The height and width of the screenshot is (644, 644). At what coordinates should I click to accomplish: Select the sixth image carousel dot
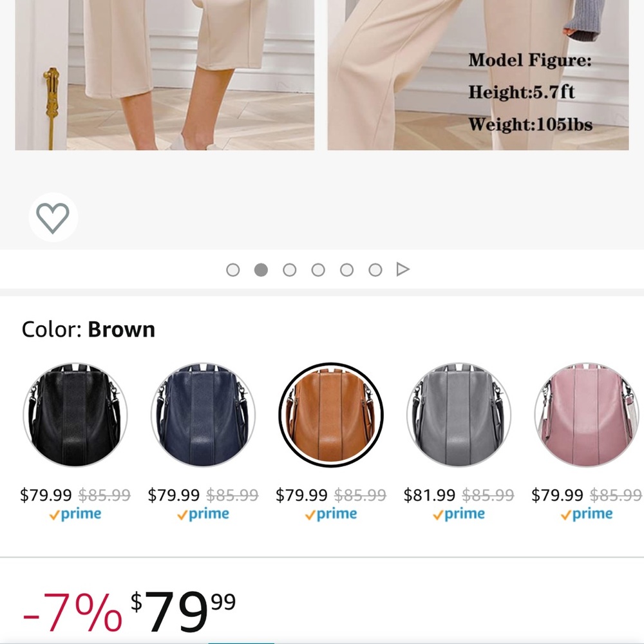pyautogui.click(x=375, y=270)
